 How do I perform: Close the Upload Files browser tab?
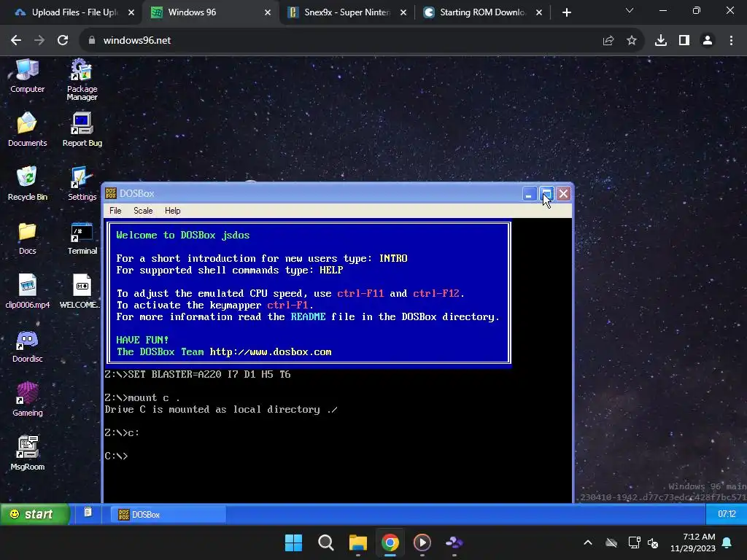point(131,13)
